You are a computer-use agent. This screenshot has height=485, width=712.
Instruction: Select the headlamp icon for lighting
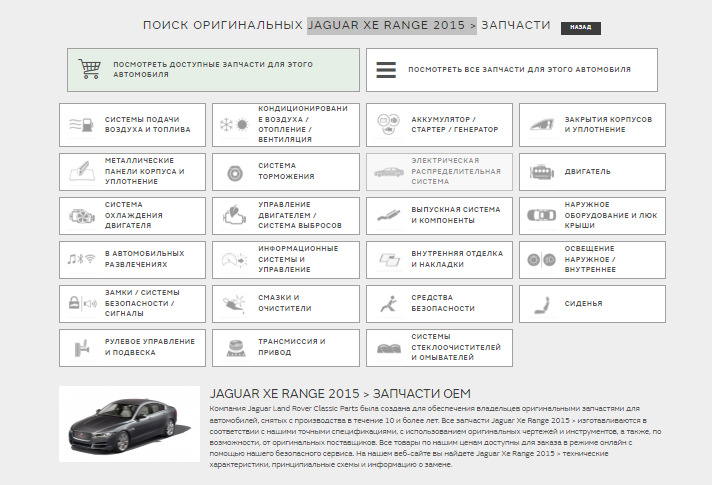tap(541, 260)
